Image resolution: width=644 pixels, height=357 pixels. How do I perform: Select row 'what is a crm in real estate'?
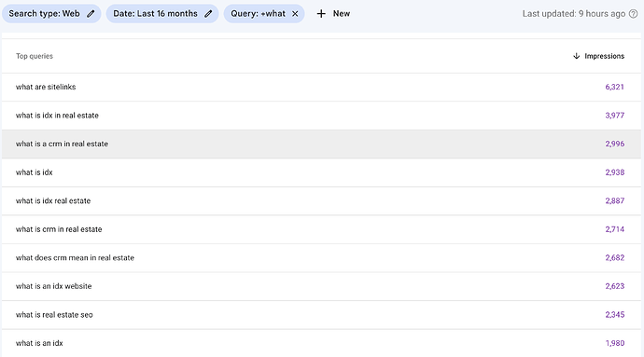click(x=321, y=144)
